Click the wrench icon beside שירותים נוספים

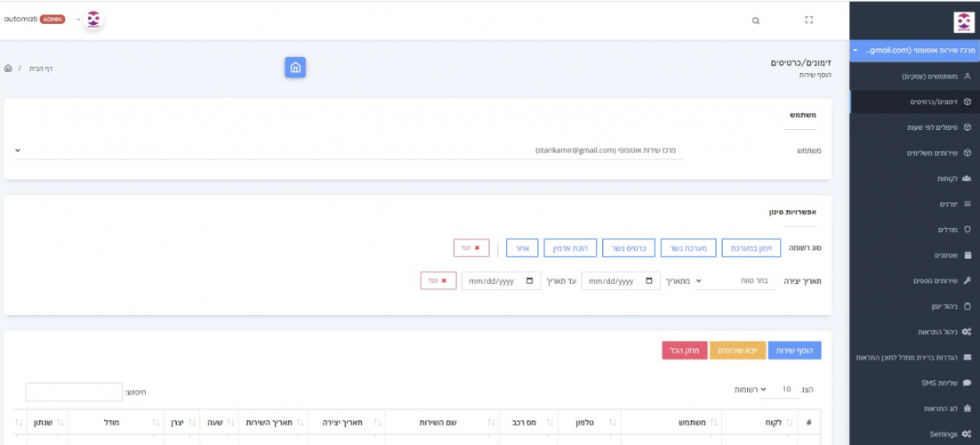[x=968, y=280]
